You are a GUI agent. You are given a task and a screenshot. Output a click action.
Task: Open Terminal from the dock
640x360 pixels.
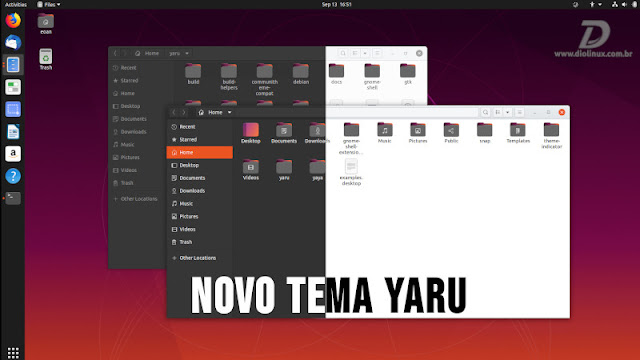[x=13, y=198]
